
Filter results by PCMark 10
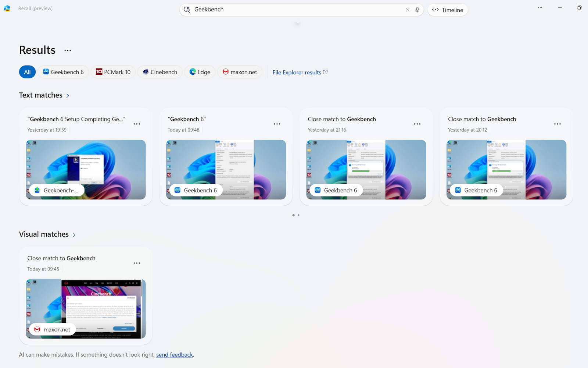113,72
